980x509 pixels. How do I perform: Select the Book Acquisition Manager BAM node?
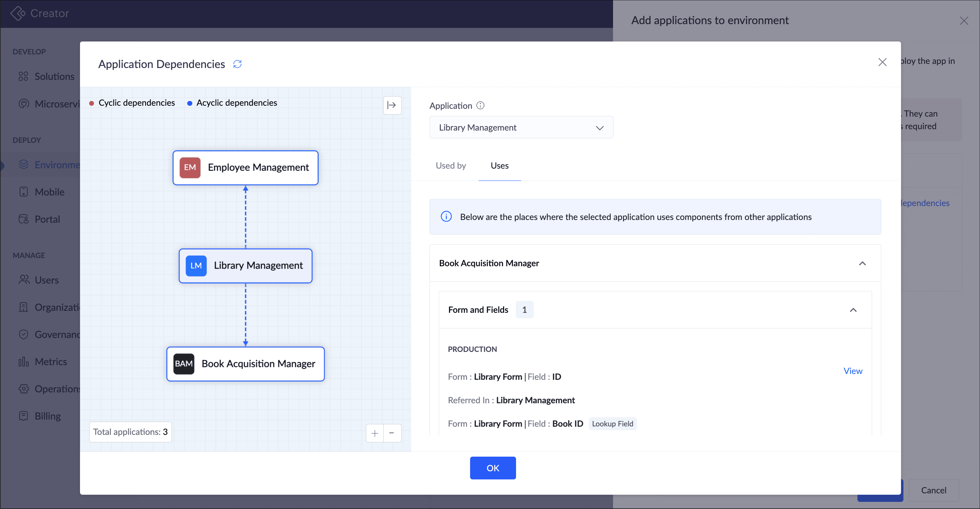tap(245, 364)
